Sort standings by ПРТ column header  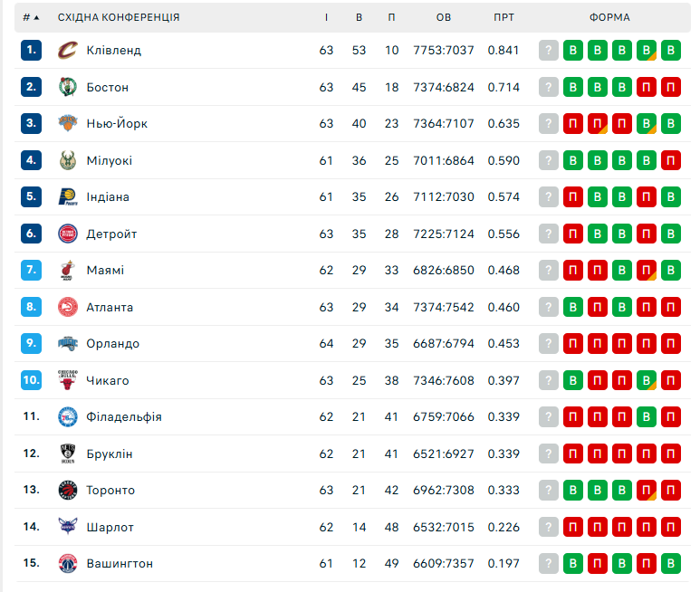[504, 17]
